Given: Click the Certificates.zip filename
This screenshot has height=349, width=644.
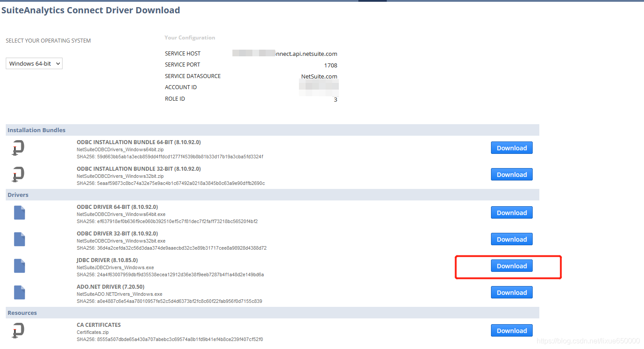Looking at the screenshot, I should (x=93, y=332).
